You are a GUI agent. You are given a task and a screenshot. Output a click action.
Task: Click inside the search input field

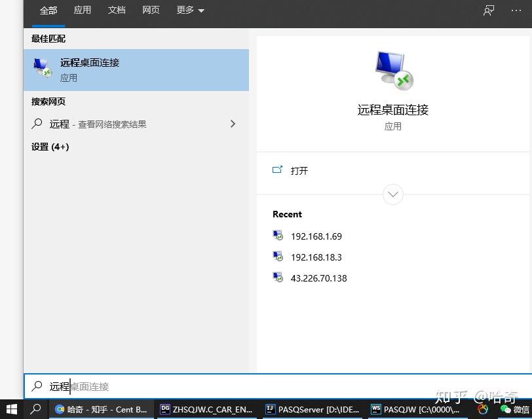(131, 386)
